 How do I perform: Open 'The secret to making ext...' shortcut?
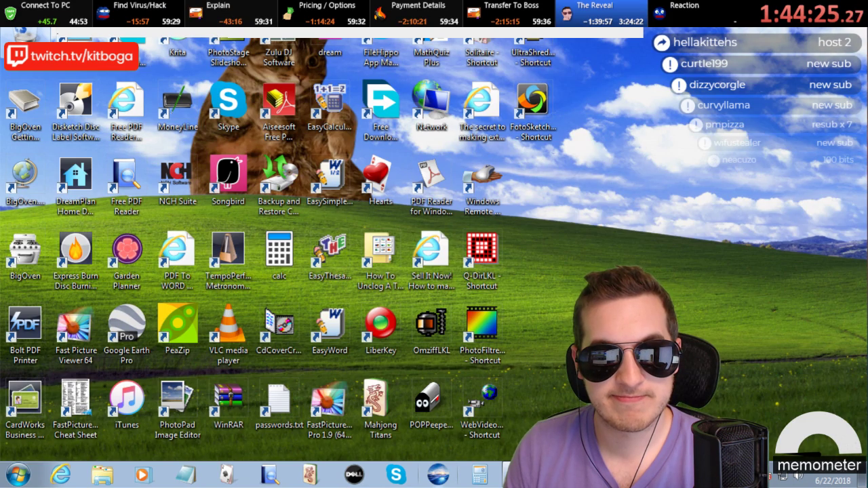click(x=482, y=112)
